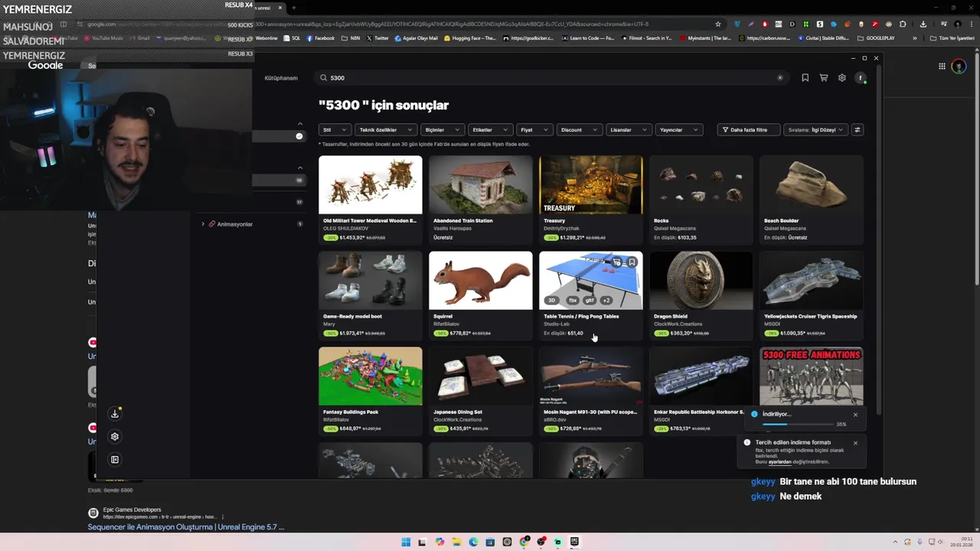Open the Hugging Face bookmark
Image resolution: width=980 pixels, height=551 pixels.
click(469, 37)
